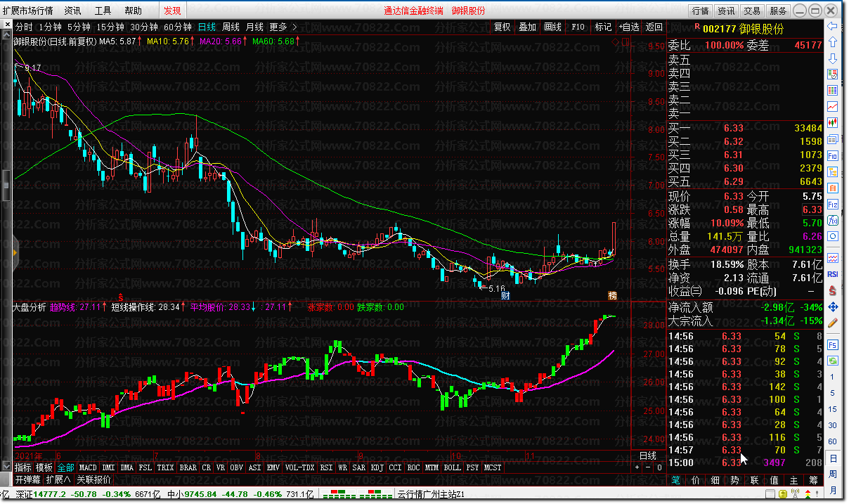Click the down arrow icon in right sidebar

[x=833, y=58]
